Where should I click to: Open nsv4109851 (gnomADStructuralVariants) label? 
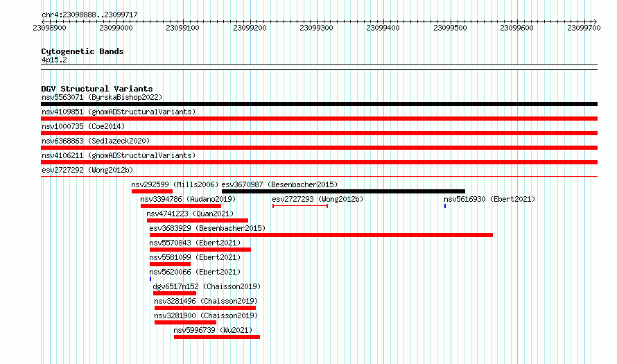[119, 112]
